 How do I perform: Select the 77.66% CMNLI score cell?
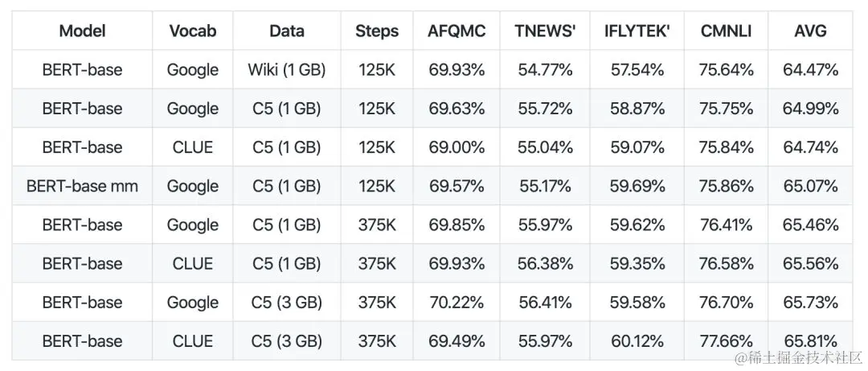tap(727, 341)
